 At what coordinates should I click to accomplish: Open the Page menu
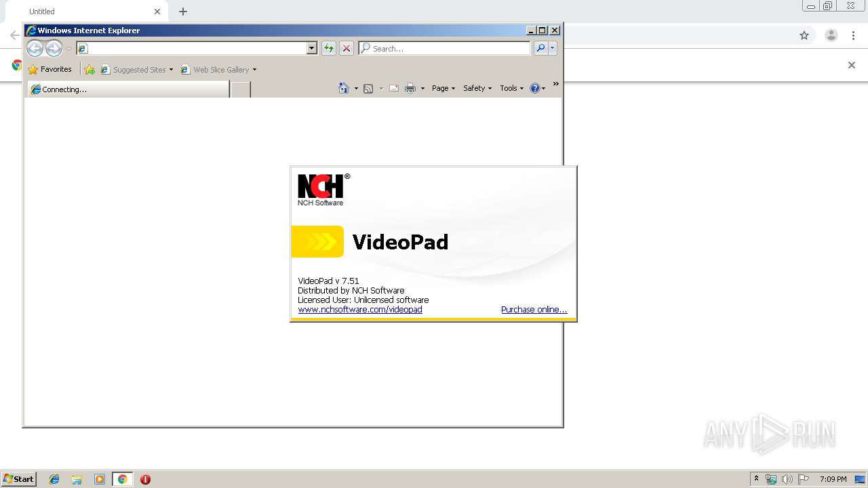click(x=443, y=88)
